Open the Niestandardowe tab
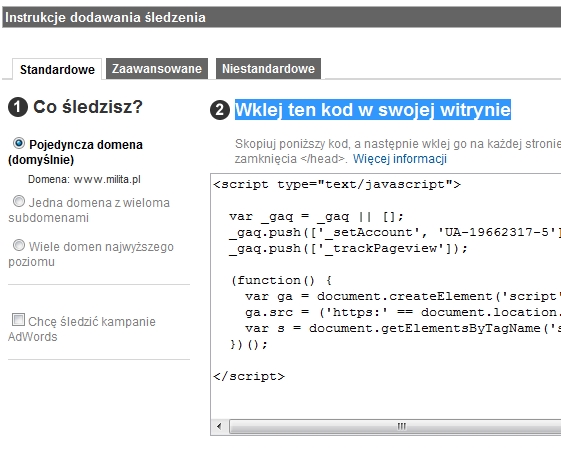Viewport: 561px width, 451px height. coord(268,68)
